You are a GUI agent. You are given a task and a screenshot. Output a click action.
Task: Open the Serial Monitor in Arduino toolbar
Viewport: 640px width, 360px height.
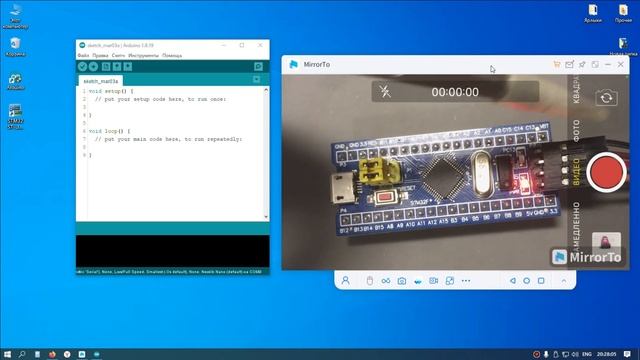[258, 67]
